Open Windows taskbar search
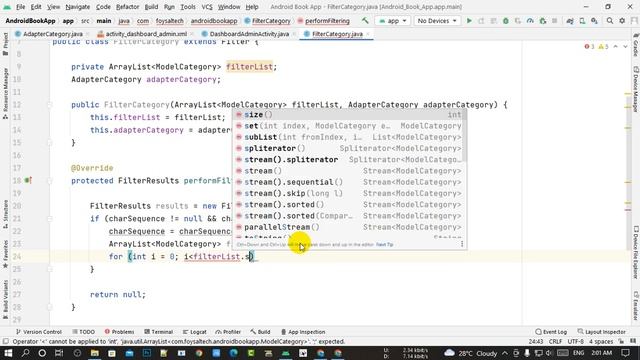Screen dimensions: 640x360 click(x=25, y=353)
